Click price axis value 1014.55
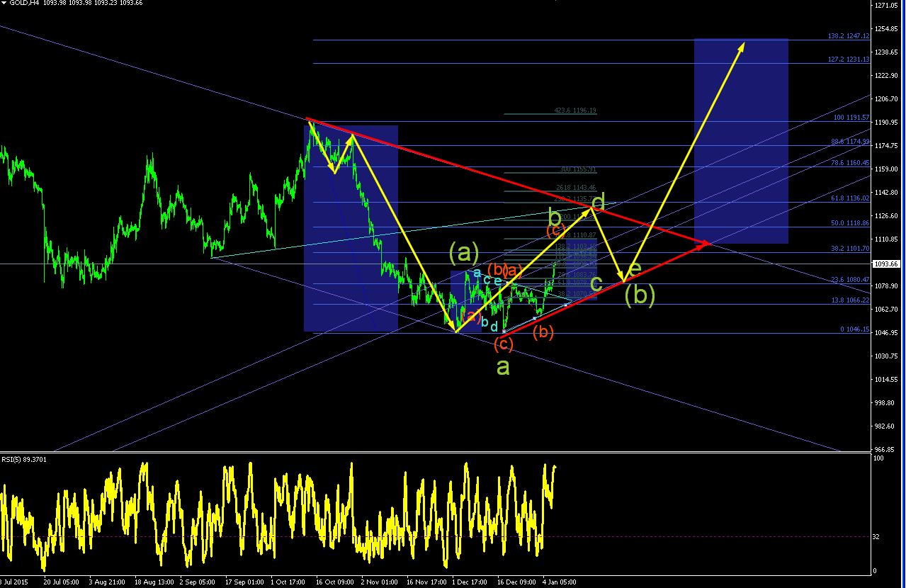 (885, 380)
